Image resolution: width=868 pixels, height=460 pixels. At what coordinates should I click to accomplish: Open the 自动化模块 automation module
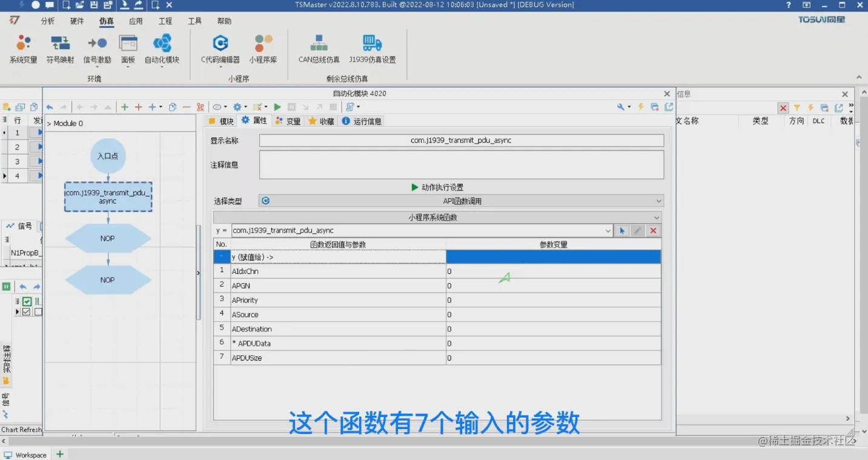pyautogui.click(x=162, y=49)
